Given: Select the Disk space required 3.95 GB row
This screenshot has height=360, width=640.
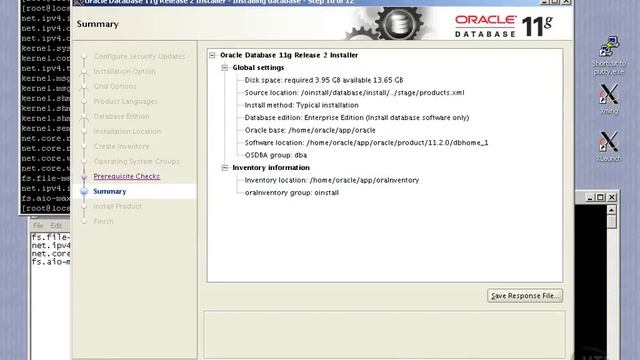Looking at the screenshot, I should click(x=324, y=80).
